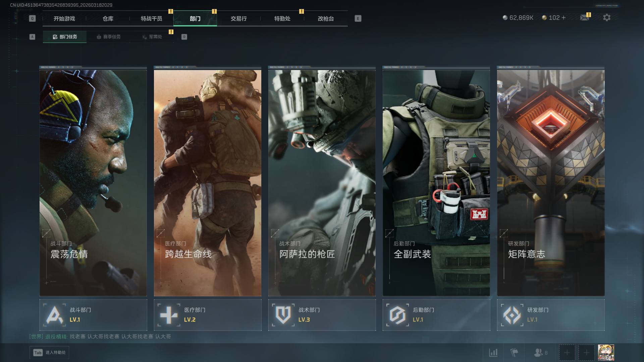The height and width of the screenshot is (362, 644).
Task: Open the 改枪台 tab
Action: 326,19
